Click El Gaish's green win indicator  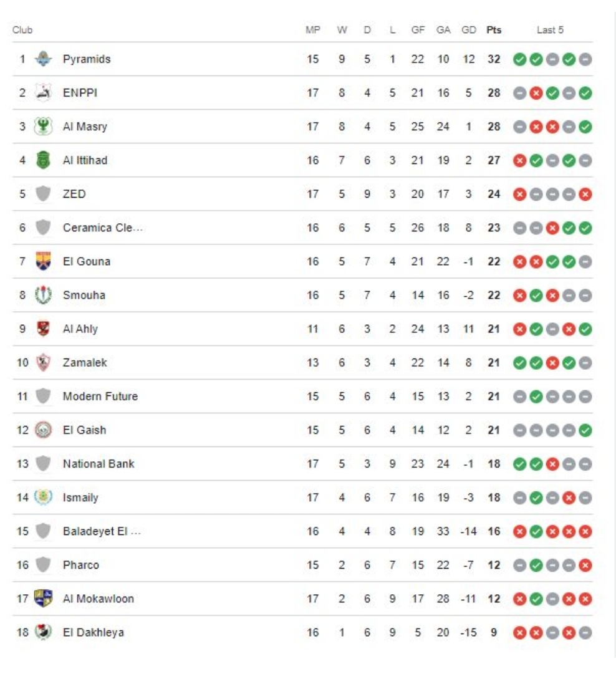click(x=585, y=430)
